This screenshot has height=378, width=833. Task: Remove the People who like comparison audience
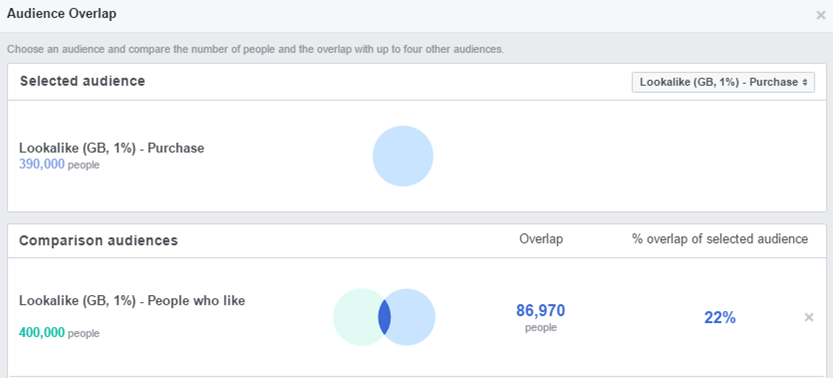click(809, 317)
